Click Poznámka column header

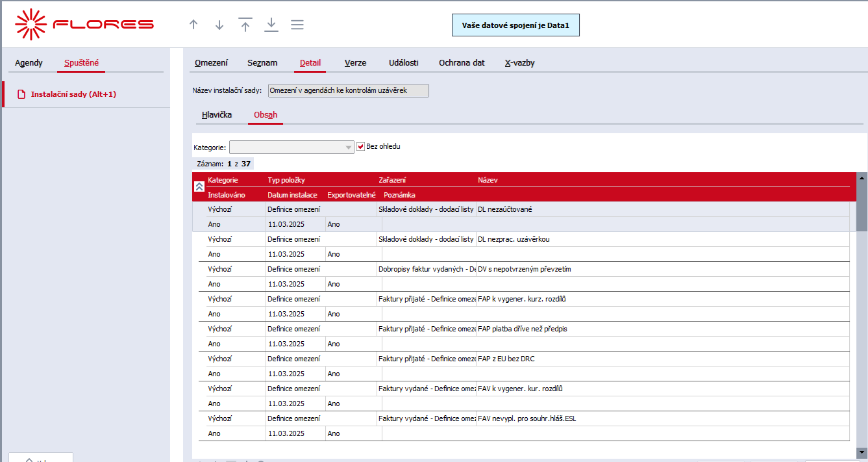click(x=399, y=195)
